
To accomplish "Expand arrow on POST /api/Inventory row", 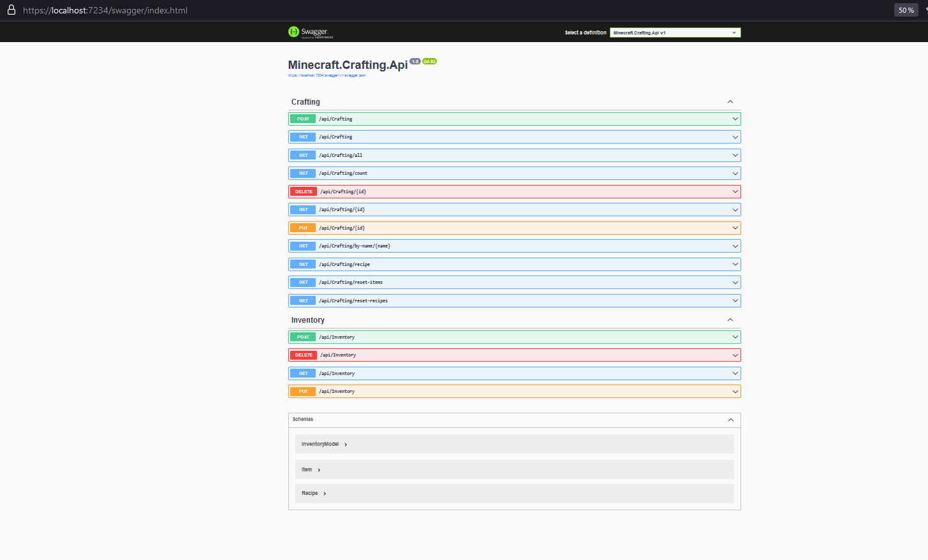I will pyautogui.click(x=735, y=337).
